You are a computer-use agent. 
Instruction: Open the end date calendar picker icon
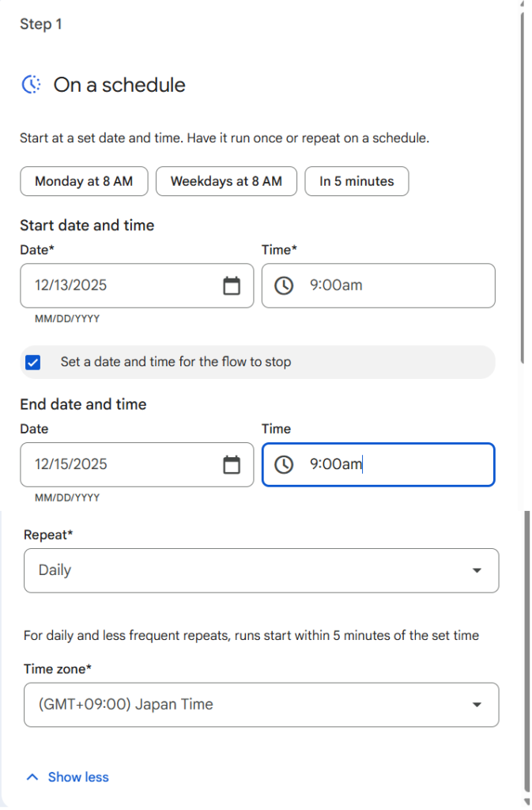pyautogui.click(x=232, y=464)
